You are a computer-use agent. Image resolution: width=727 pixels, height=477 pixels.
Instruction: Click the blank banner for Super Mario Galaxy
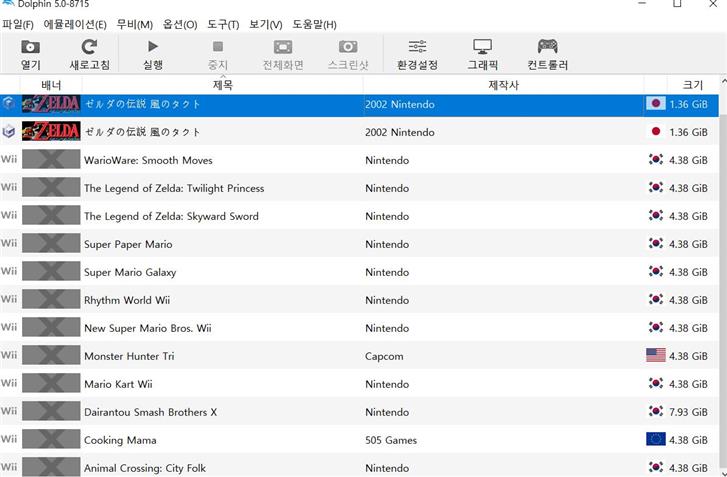(x=51, y=271)
